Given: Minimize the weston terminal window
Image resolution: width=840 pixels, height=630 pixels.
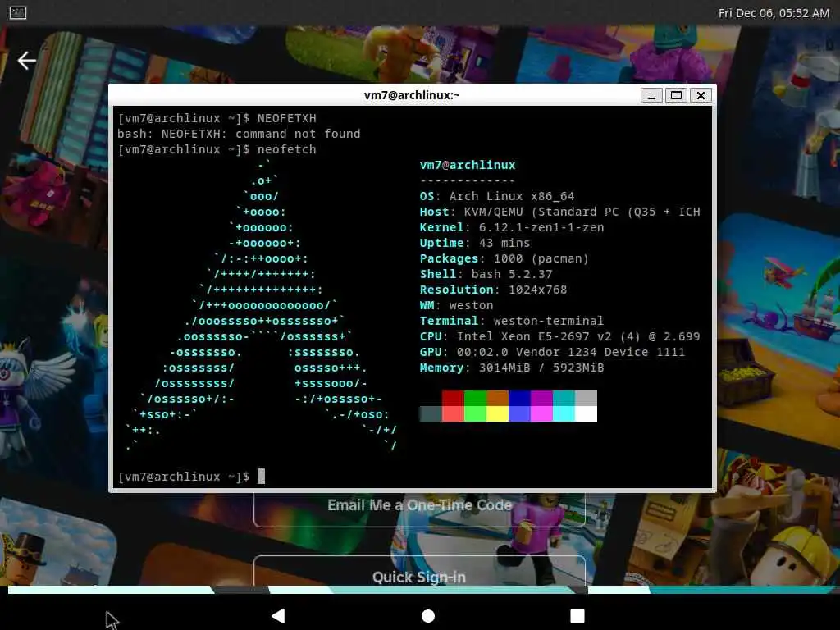Looking at the screenshot, I should [651, 95].
